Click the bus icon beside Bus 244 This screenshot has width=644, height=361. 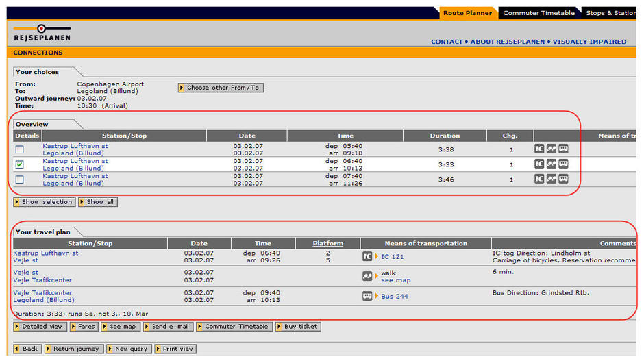point(367,296)
